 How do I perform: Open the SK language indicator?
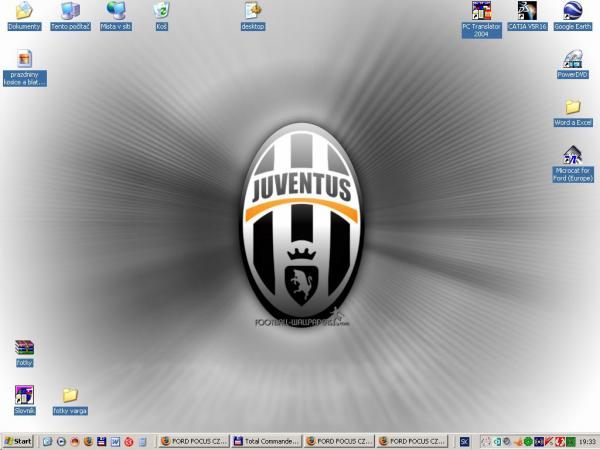click(464, 441)
